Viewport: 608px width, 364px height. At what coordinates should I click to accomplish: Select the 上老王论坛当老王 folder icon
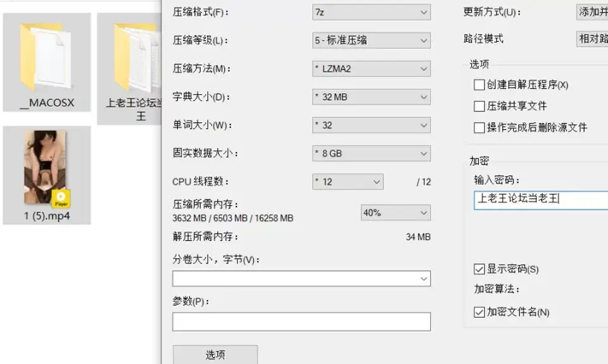point(137,58)
